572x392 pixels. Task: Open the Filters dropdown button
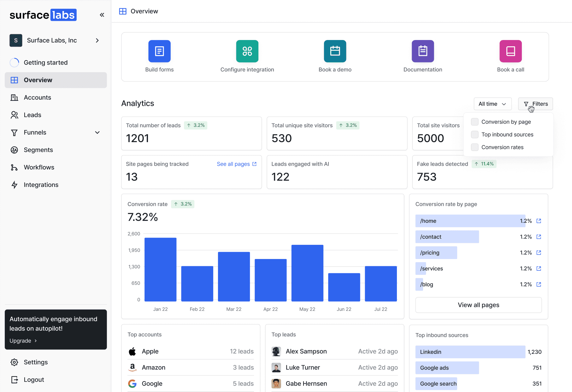pyautogui.click(x=535, y=104)
